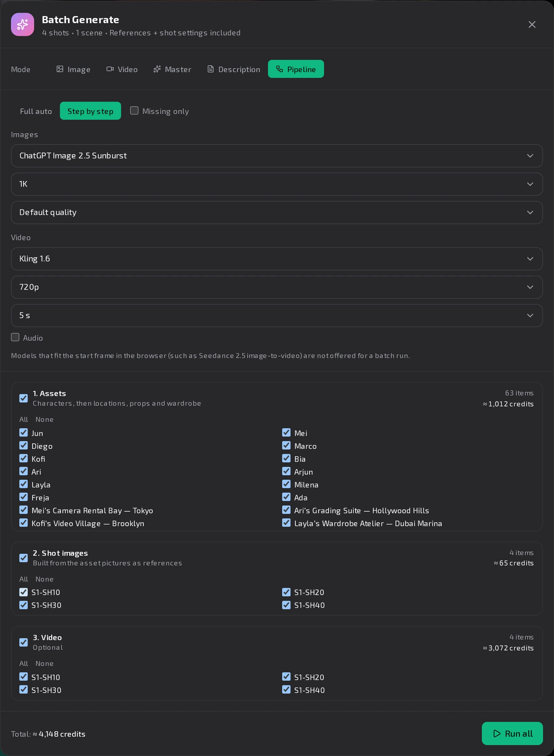This screenshot has height=756, width=554.
Task: Click the Run all button
Action: [512, 733]
